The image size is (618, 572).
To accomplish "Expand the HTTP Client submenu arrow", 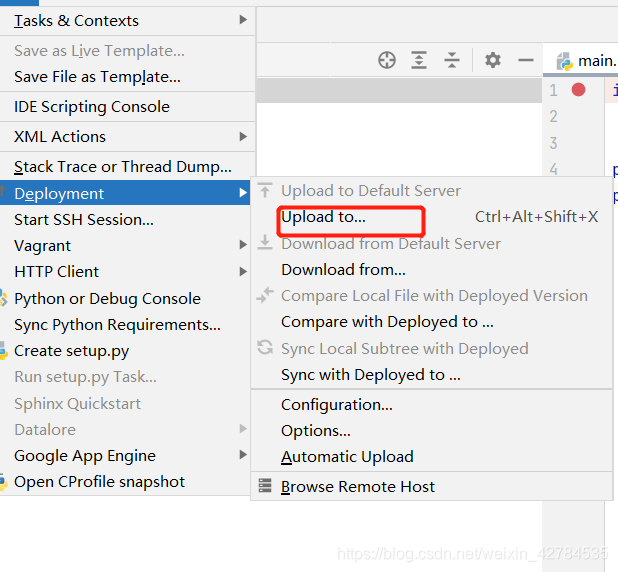I will tap(243, 272).
